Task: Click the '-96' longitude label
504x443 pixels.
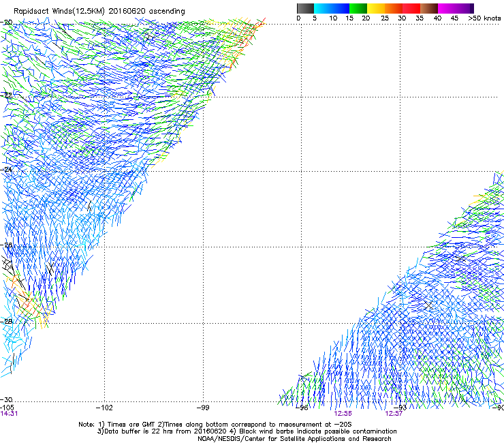Action: point(302,408)
